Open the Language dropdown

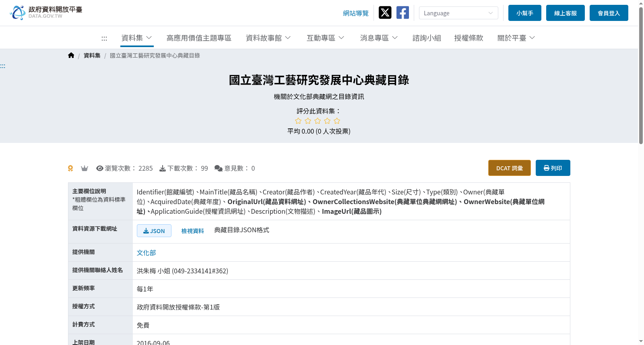pyautogui.click(x=458, y=13)
